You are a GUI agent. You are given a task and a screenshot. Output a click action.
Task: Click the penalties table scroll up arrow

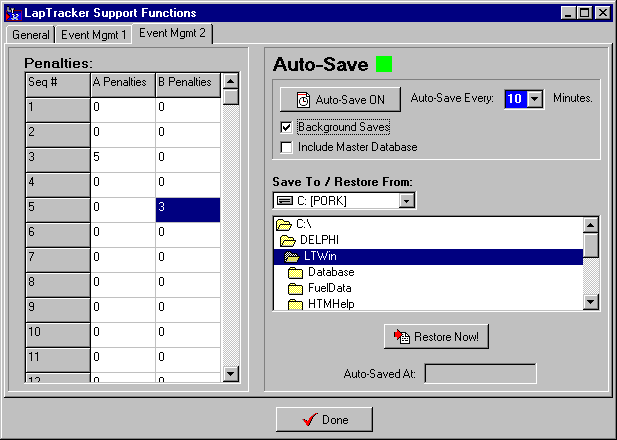click(231, 81)
